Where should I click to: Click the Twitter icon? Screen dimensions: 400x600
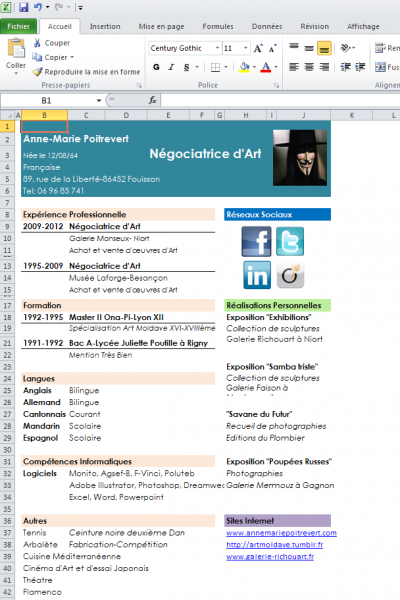(290, 241)
